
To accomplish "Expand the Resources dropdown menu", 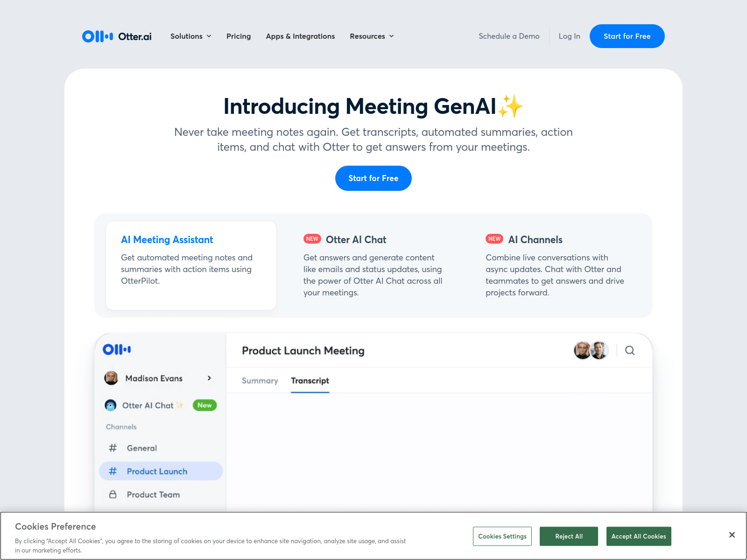I will (x=372, y=36).
